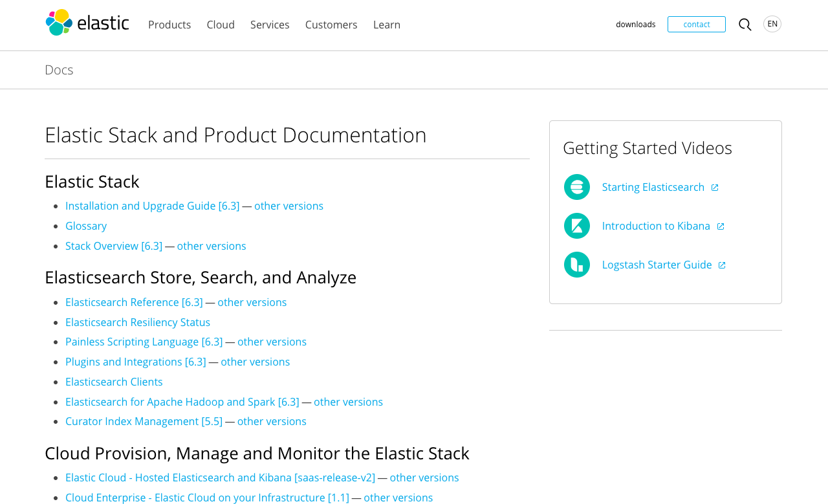The image size is (828, 504).
Task: Open the Learn menu
Action: coord(387,25)
